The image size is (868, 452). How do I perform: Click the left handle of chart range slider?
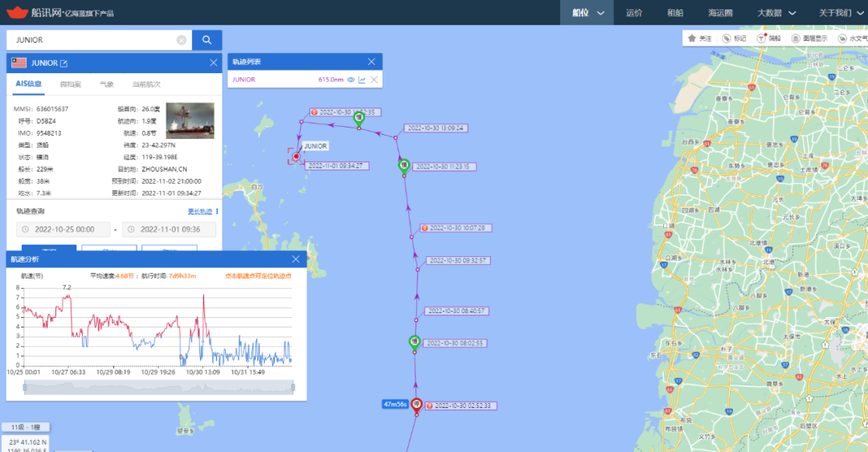click(x=24, y=388)
